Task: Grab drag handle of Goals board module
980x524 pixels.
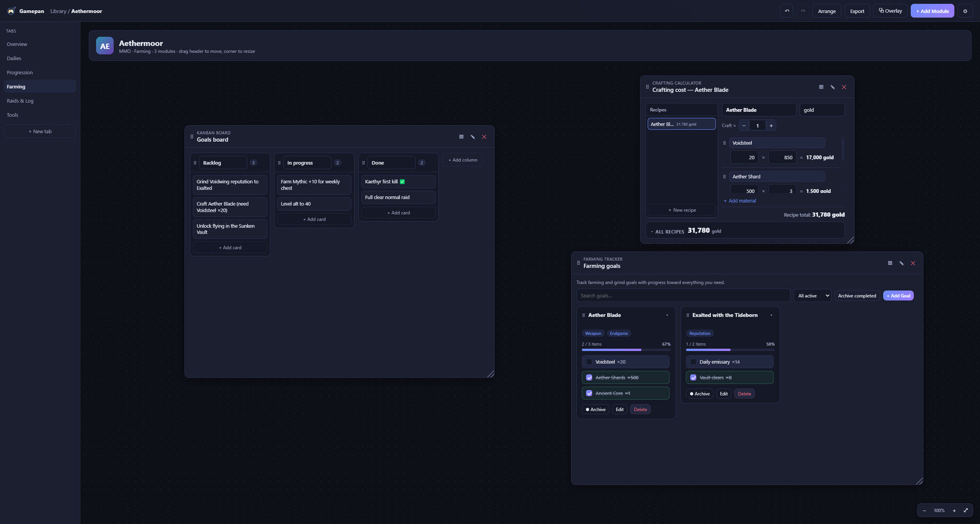Action: [x=192, y=137]
